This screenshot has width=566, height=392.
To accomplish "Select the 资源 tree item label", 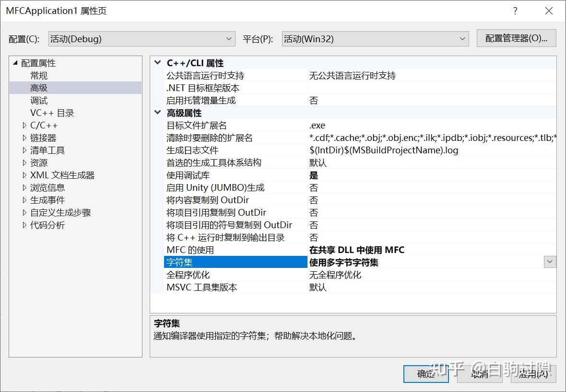I will [x=39, y=162].
